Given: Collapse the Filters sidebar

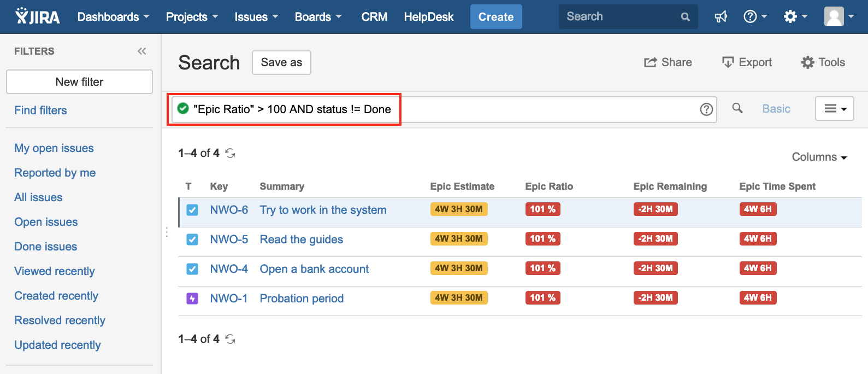Looking at the screenshot, I should [x=142, y=51].
